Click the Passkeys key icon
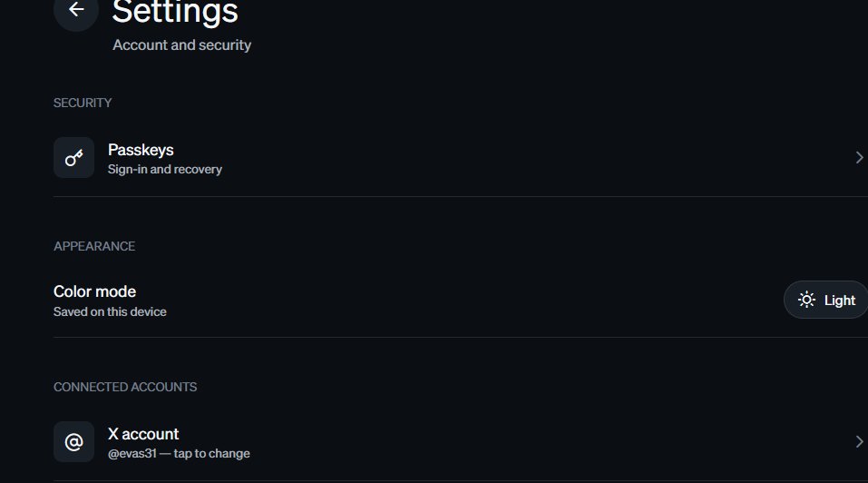This screenshot has height=483, width=868. [x=73, y=158]
